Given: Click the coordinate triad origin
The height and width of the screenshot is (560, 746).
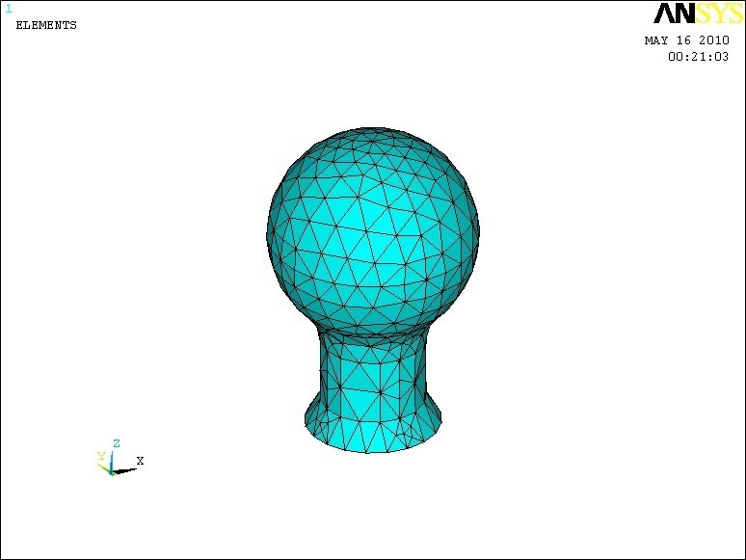Looking at the screenshot, I should (x=112, y=472).
